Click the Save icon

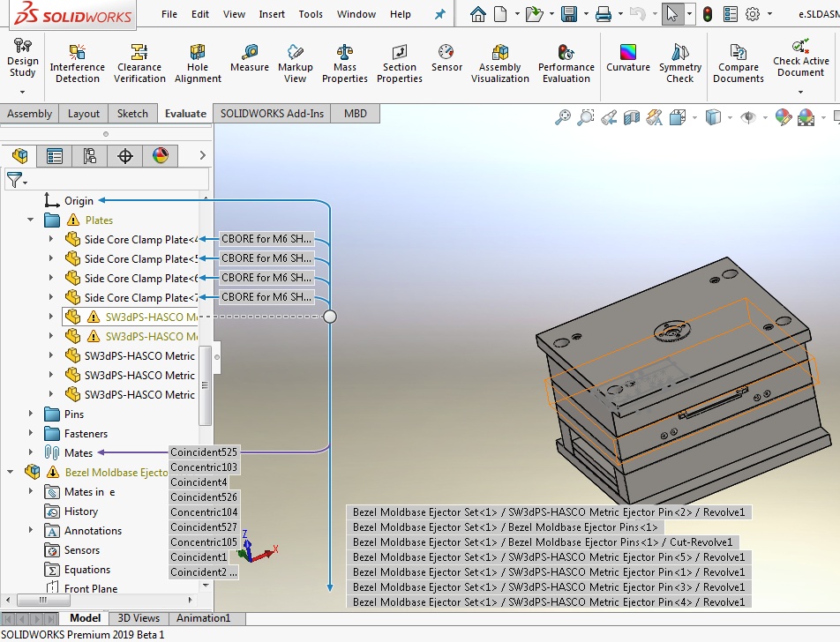[x=569, y=14]
